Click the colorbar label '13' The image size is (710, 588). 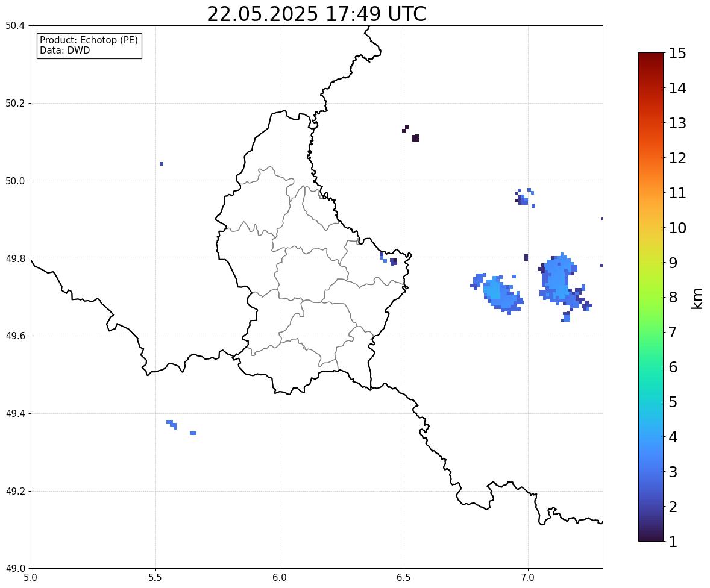[x=677, y=123]
